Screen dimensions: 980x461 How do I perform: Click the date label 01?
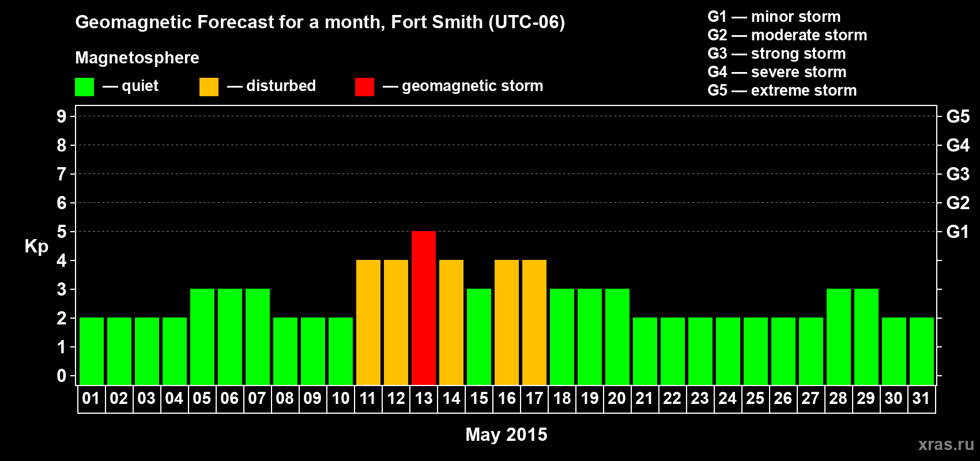(91, 398)
